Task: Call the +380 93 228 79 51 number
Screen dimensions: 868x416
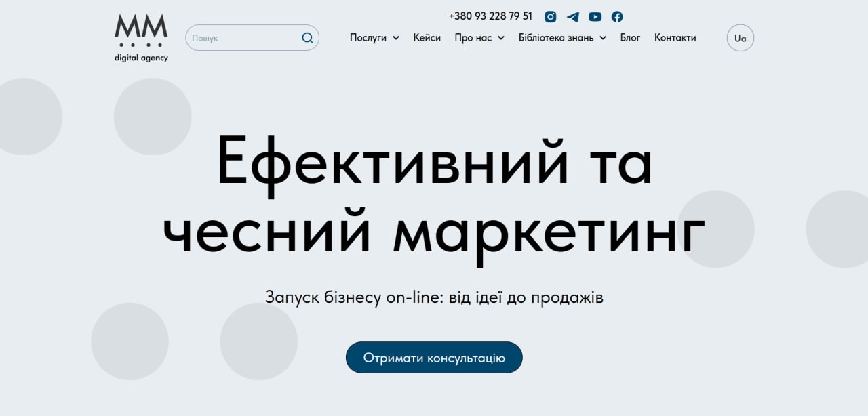Action: point(490,16)
